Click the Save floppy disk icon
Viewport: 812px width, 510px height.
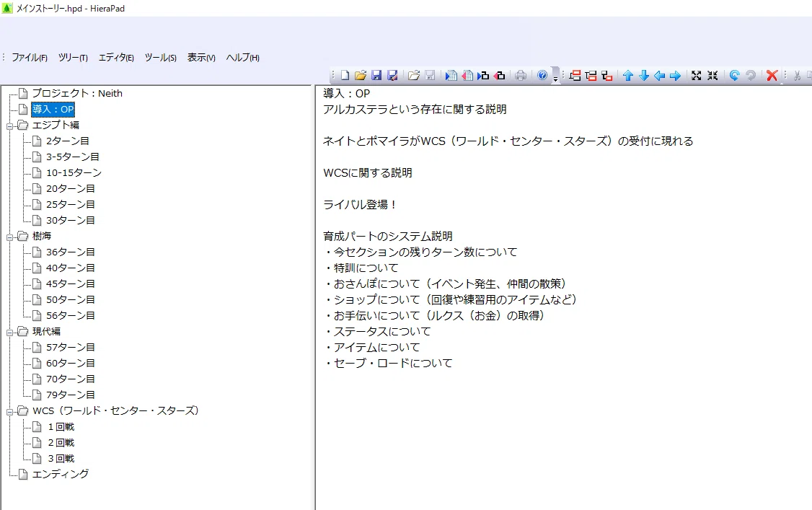(376, 76)
